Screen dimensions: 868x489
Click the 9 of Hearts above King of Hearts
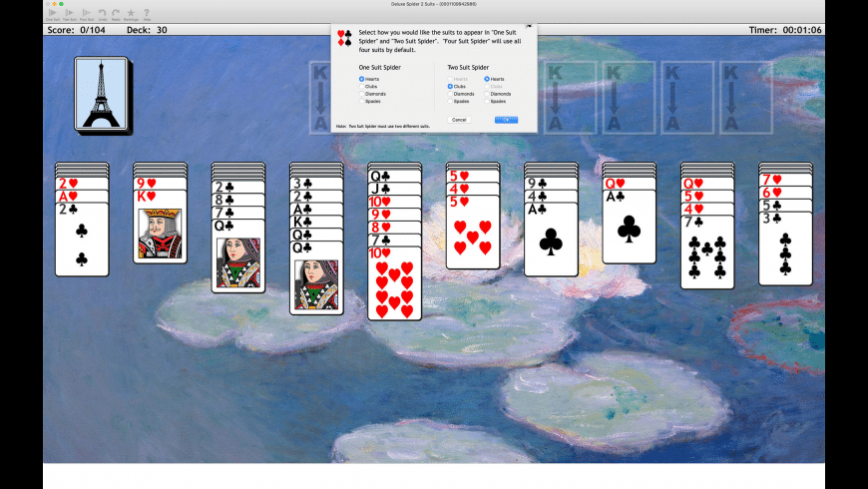coord(160,184)
